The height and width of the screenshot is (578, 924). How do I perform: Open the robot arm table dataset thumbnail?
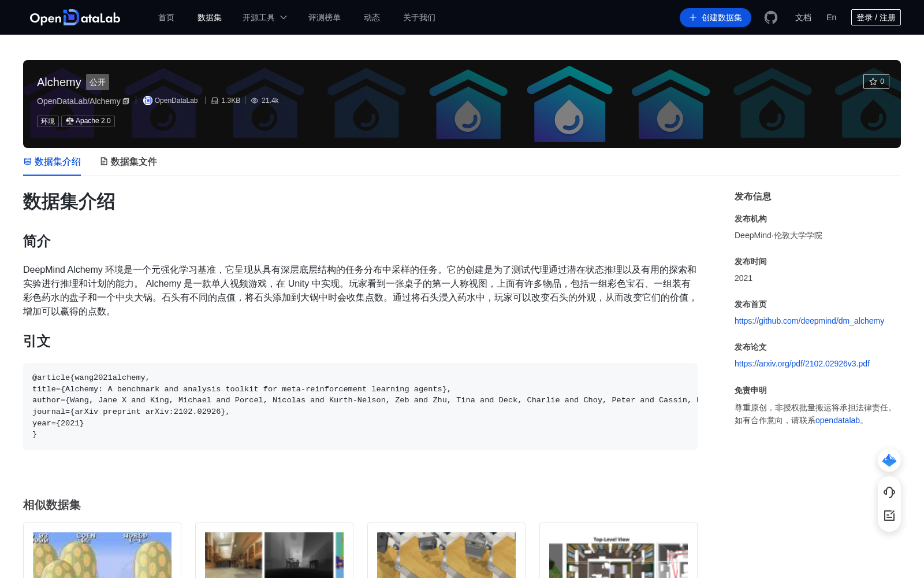[x=446, y=555]
